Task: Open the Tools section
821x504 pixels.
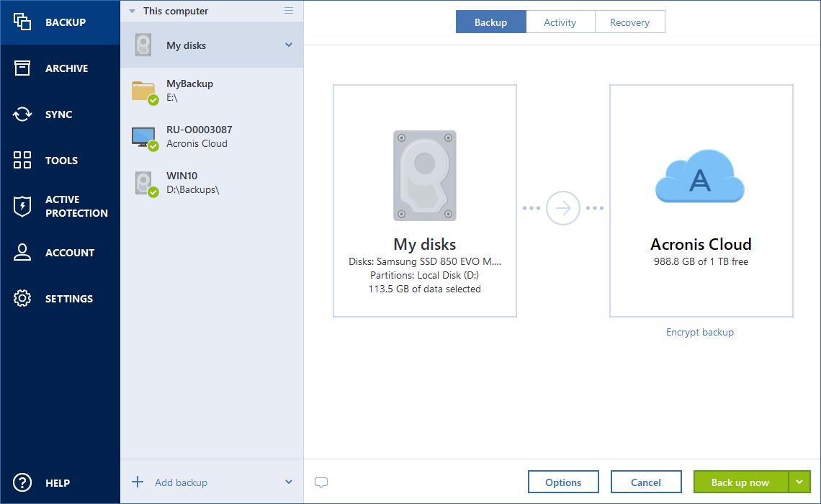Action: pos(60,160)
